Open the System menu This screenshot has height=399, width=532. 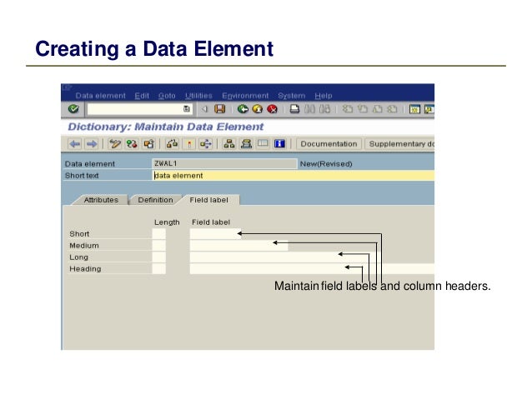pos(292,96)
